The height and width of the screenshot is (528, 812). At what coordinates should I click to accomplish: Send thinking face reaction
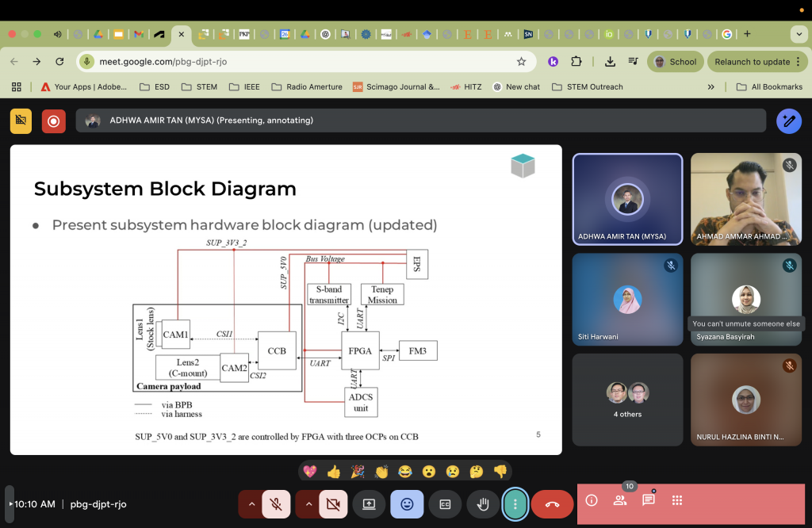[477, 472]
